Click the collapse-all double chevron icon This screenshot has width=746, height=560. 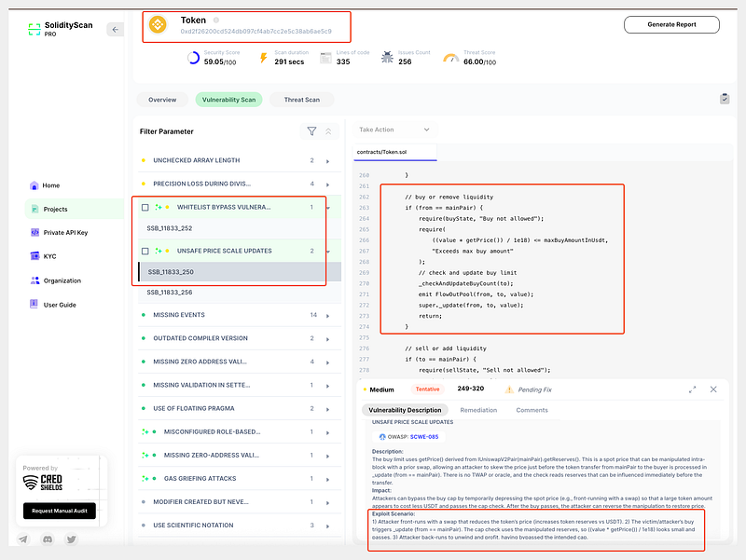328,131
